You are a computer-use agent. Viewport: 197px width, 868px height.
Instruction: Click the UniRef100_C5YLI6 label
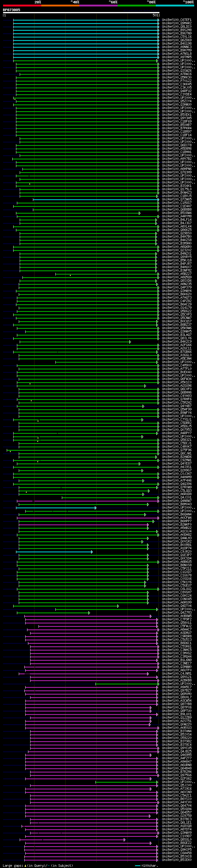177,37
